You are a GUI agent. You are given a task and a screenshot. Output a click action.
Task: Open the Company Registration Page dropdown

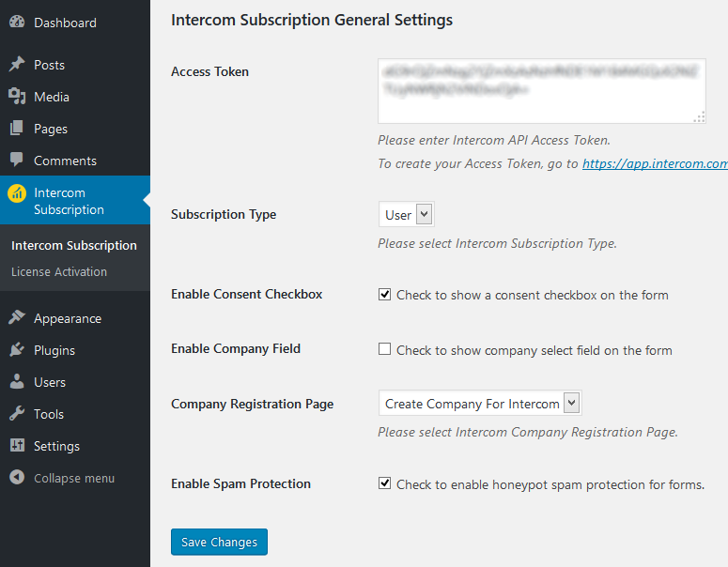coord(480,404)
